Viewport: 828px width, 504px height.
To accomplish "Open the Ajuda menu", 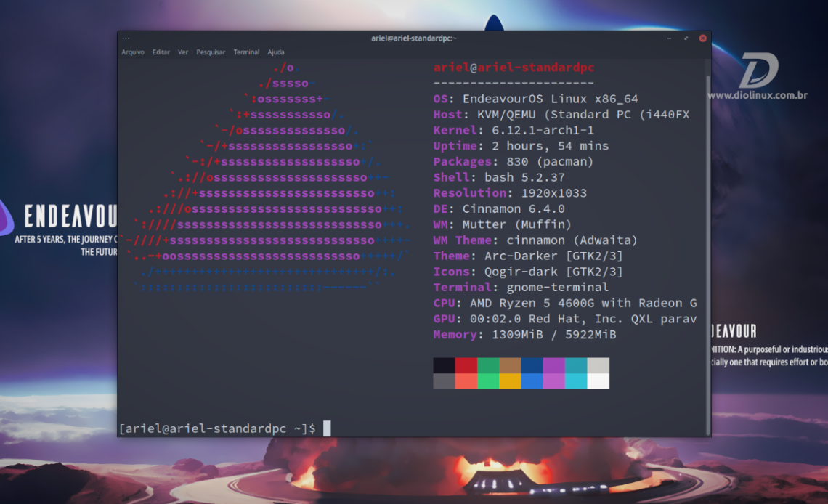I will coord(276,52).
